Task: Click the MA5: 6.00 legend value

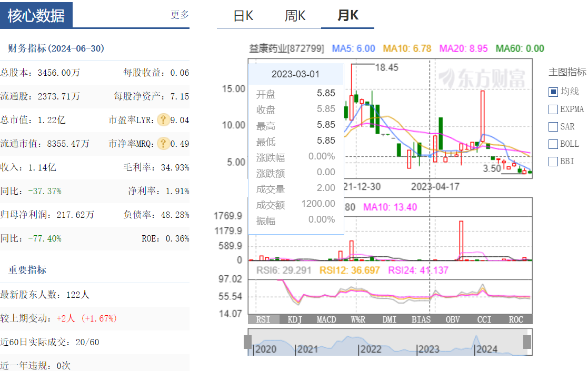Action: coord(353,49)
